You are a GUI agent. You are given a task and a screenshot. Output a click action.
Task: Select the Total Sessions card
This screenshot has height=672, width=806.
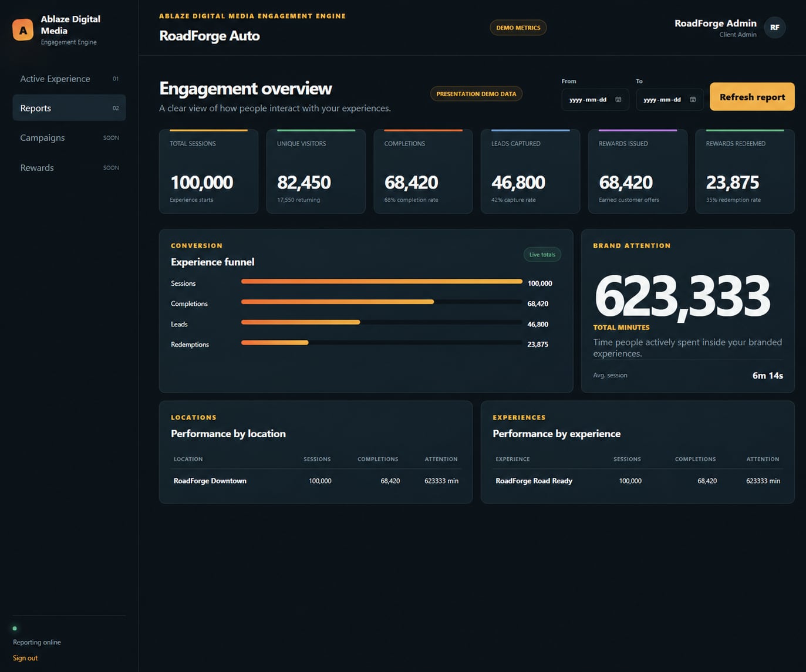click(x=208, y=171)
